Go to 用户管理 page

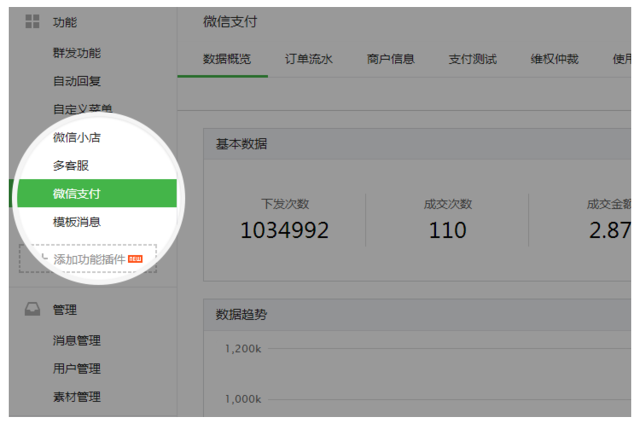tap(77, 369)
